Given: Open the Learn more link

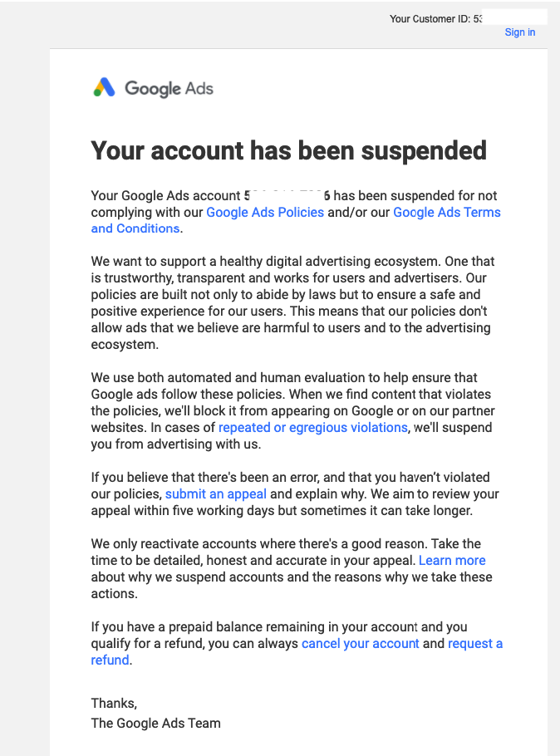Looking at the screenshot, I should (x=452, y=560).
